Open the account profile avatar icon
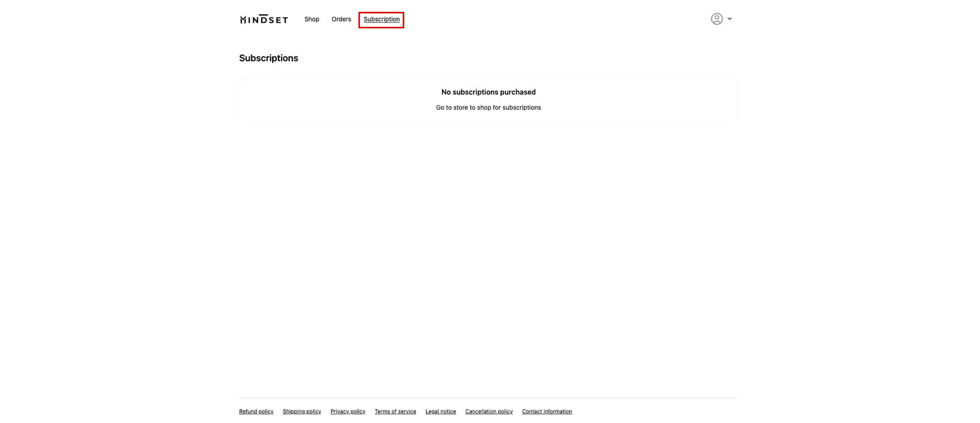980x423 pixels. [x=716, y=19]
